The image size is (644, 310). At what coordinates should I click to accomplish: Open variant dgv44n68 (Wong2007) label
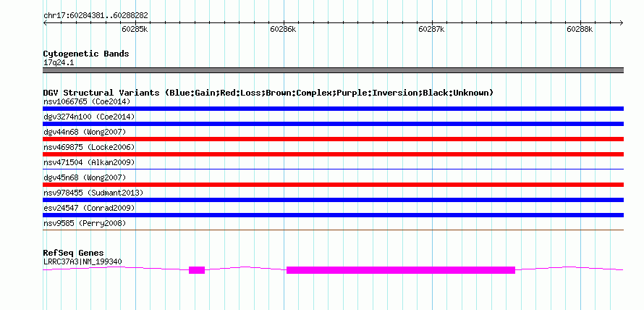85,132
